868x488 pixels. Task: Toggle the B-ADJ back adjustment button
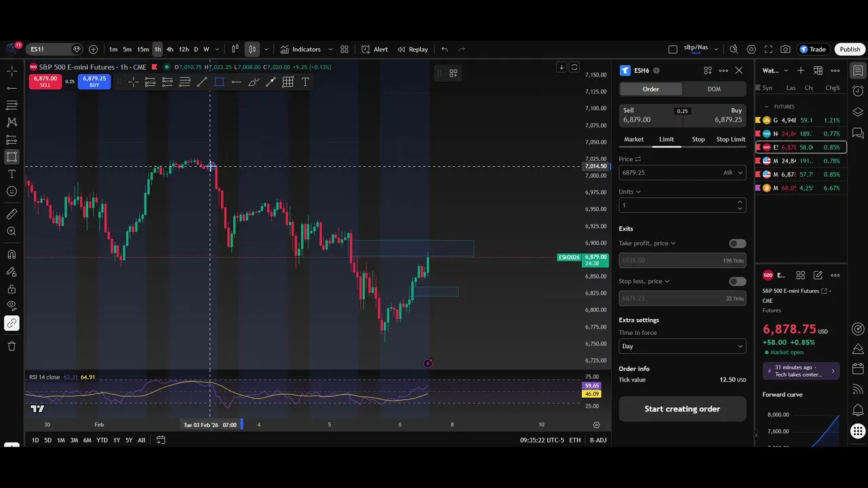[x=598, y=440]
